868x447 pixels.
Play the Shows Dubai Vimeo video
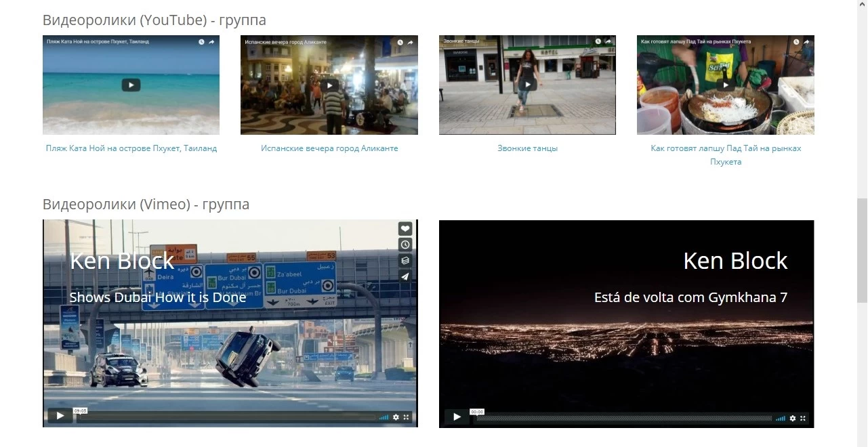[x=60, y=416]
